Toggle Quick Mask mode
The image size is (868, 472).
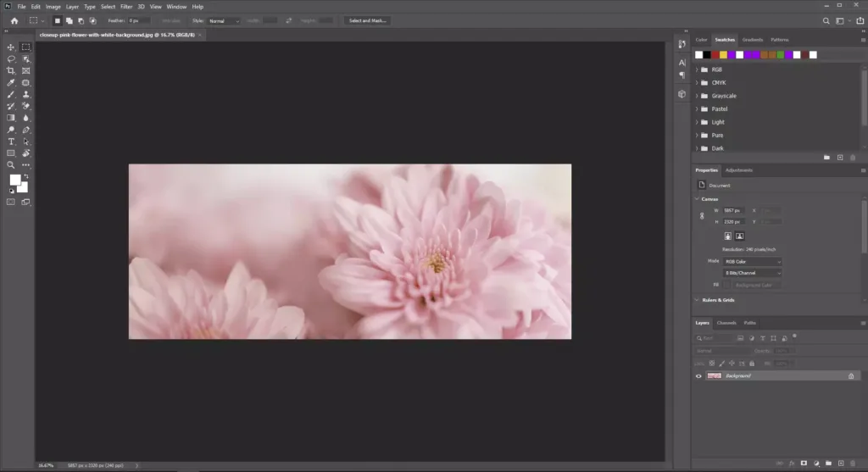[10, 202]
